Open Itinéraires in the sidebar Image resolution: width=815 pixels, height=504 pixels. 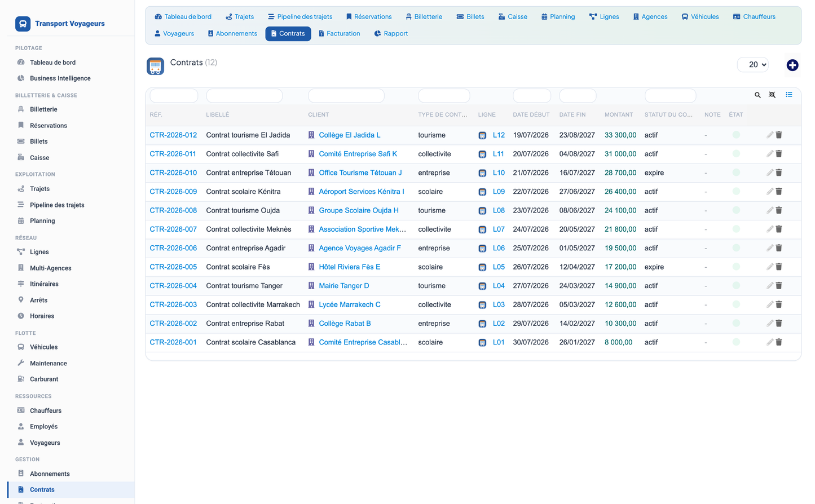click(44, 284)
